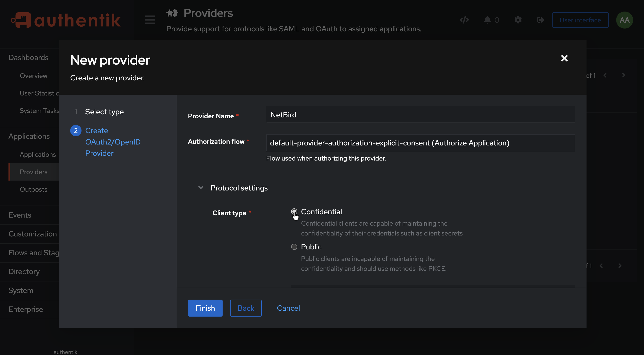Select the Public client type

click(294, 247)
